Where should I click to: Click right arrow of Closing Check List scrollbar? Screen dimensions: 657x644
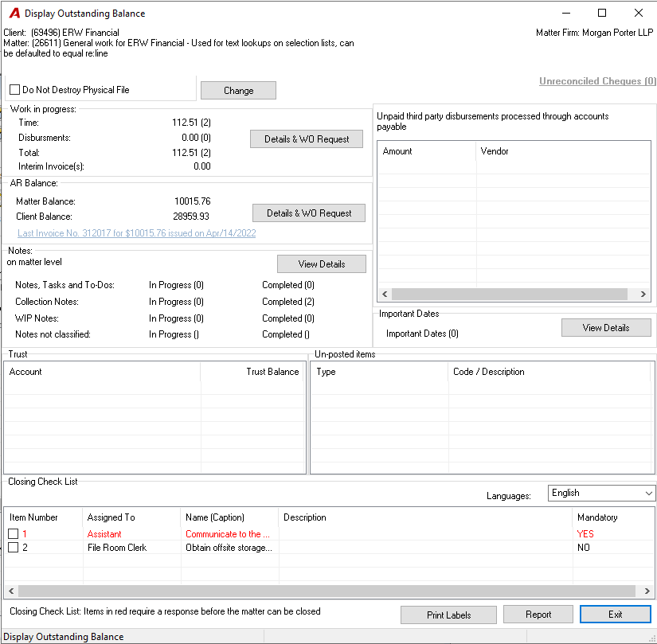coord(647,591)
